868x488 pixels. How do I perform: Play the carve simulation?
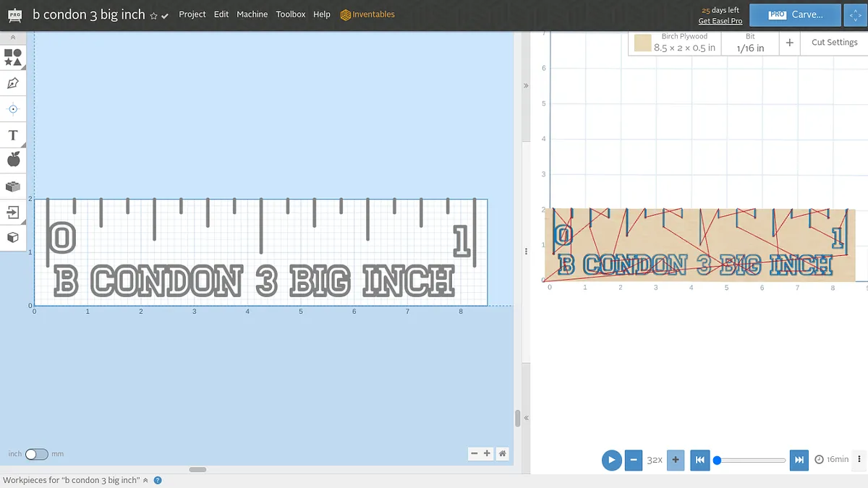pos(611,459)
